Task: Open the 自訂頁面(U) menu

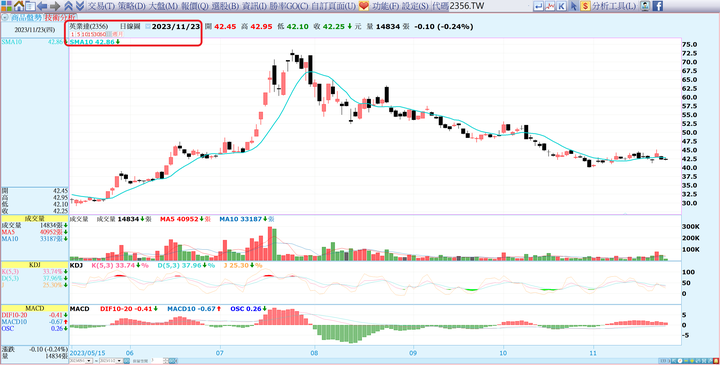Action: click(333, 6)
